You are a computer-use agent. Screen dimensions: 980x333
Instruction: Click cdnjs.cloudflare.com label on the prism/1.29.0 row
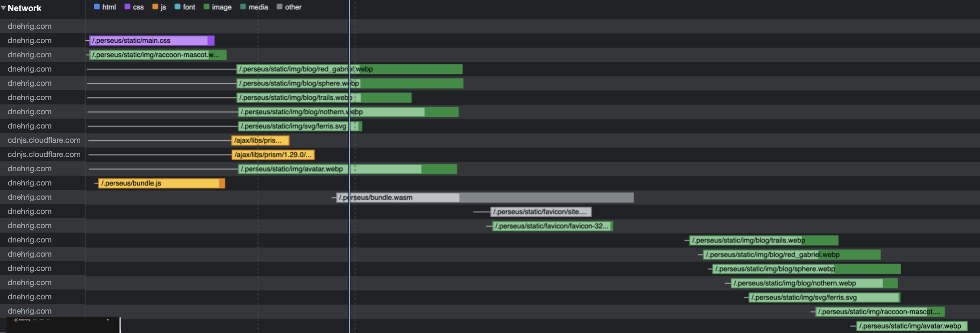[44, 155]
